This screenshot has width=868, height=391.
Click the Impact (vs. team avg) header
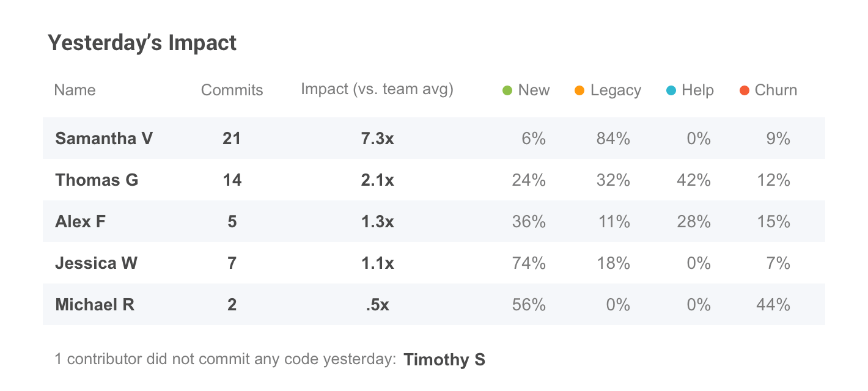[x=377, y=89]
